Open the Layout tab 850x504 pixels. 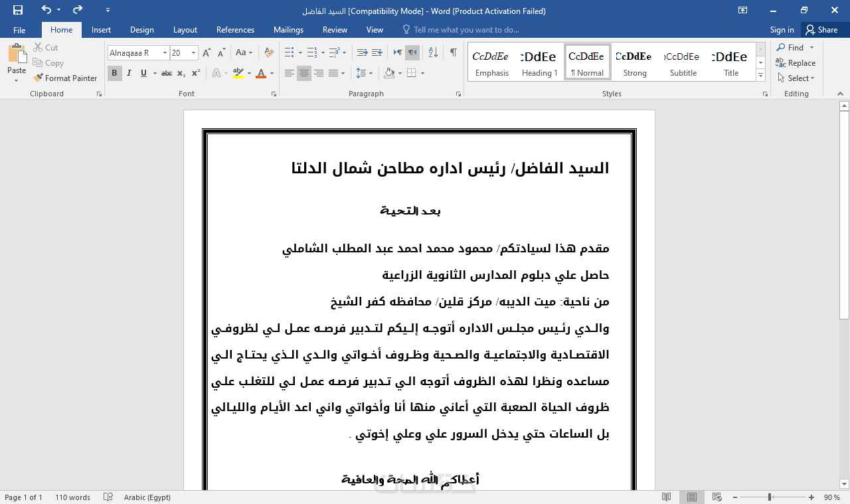pyautogui.click(x=185, y=30)
